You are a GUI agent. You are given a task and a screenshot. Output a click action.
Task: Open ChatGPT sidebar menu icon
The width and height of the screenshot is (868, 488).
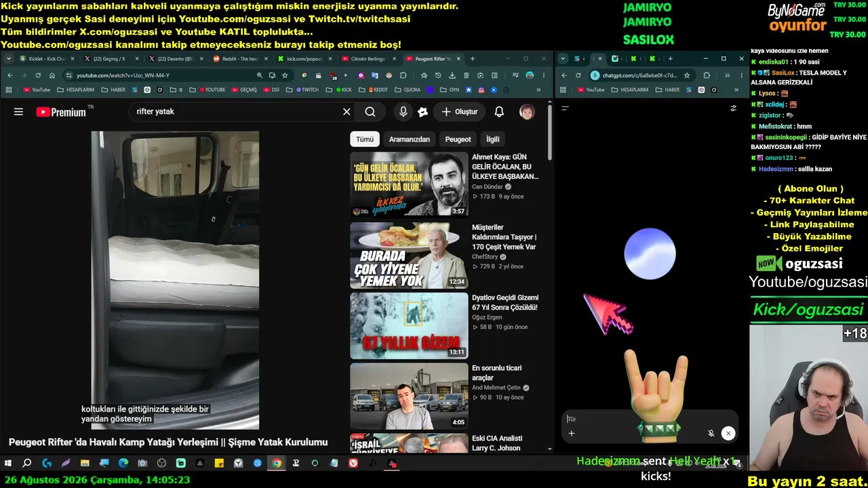565,108
